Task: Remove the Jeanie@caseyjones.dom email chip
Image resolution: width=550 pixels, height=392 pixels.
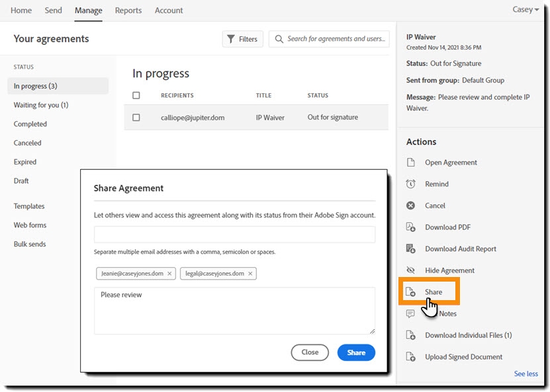Action: [169, 274]
